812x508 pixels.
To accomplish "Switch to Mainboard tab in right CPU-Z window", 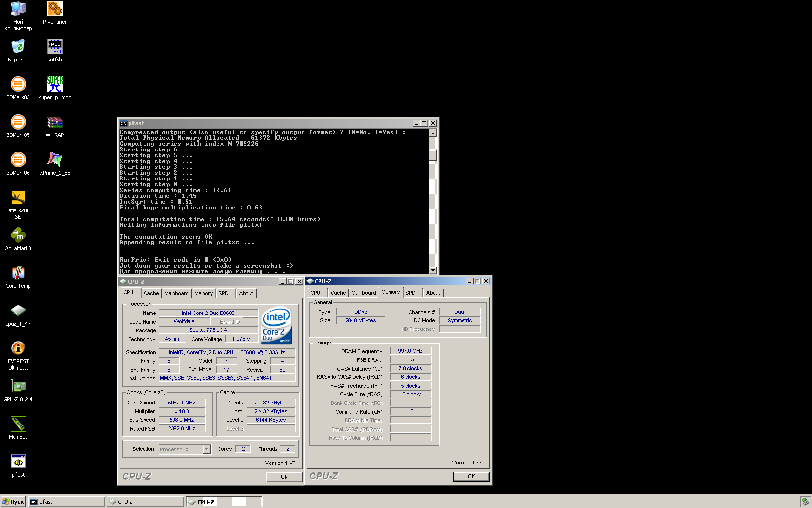I will [363, 293].
